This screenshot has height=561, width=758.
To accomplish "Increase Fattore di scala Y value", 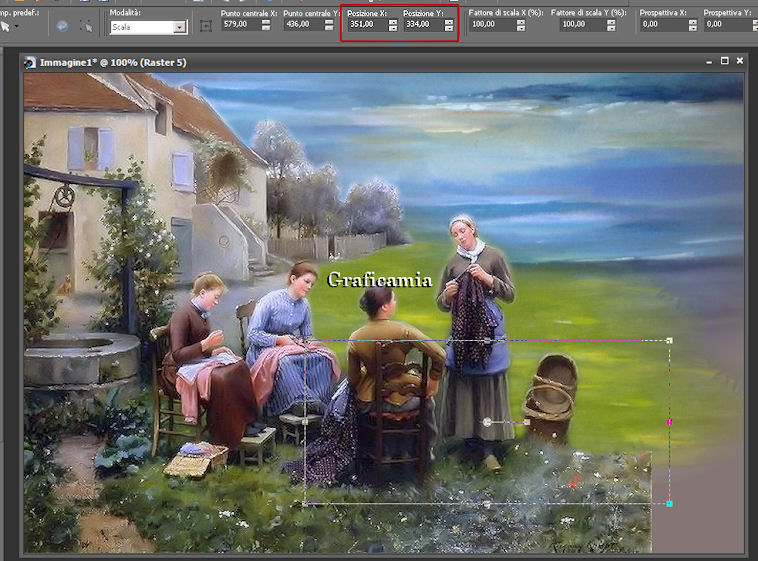I will pos(611,21).
